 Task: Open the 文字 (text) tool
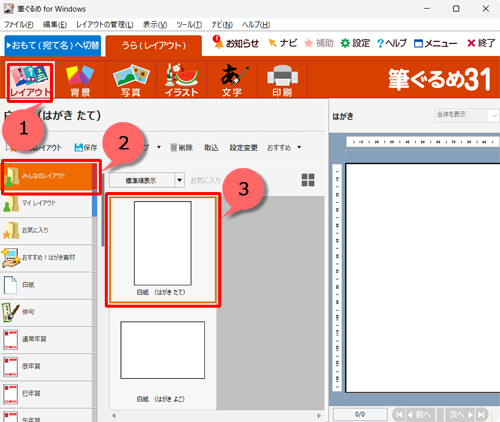click(232, 81)
